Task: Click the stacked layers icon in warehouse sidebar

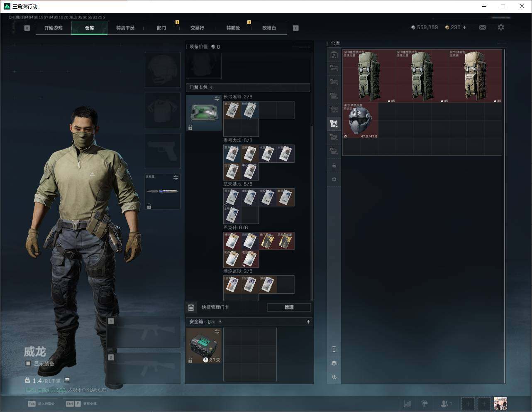Action: (334, 363)
